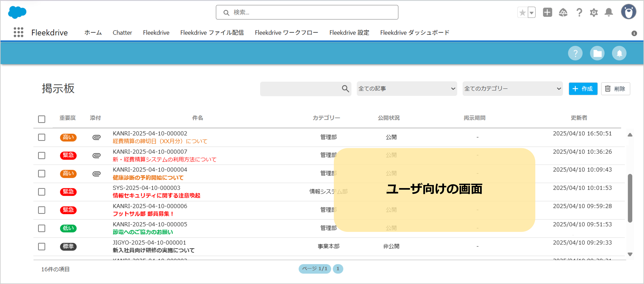The height and width of the screenshot is (284, 644).
Task: Open Fleekdrive ファイル配信 tab
Action: click(212, 33)
